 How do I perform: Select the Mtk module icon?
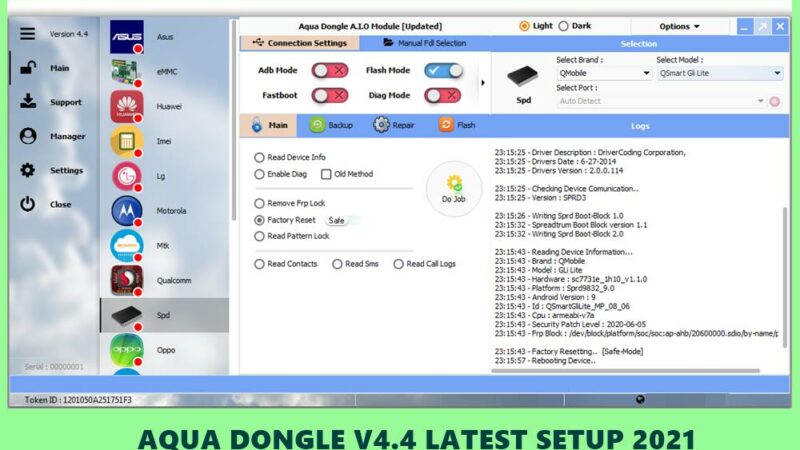(127, 245)
